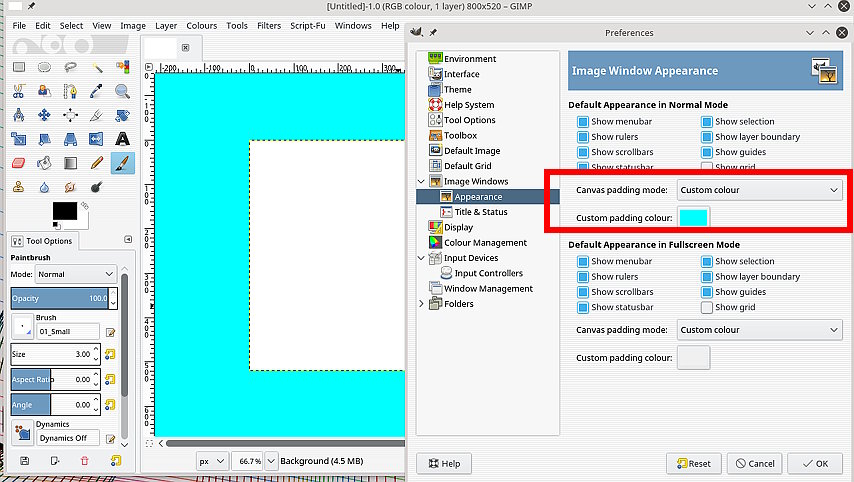Click the OK button in Preferences
854x482 pixels.
point(815,463)
